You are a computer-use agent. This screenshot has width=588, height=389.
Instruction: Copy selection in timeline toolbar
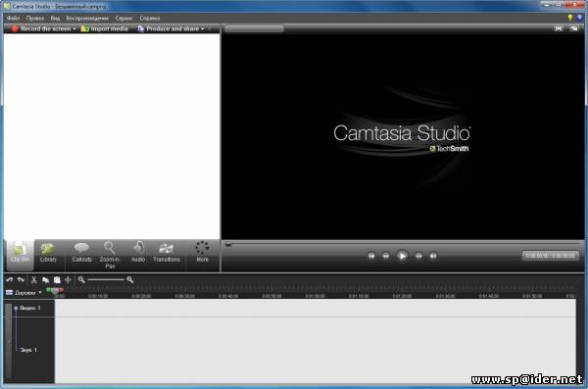tap(45, 280)
